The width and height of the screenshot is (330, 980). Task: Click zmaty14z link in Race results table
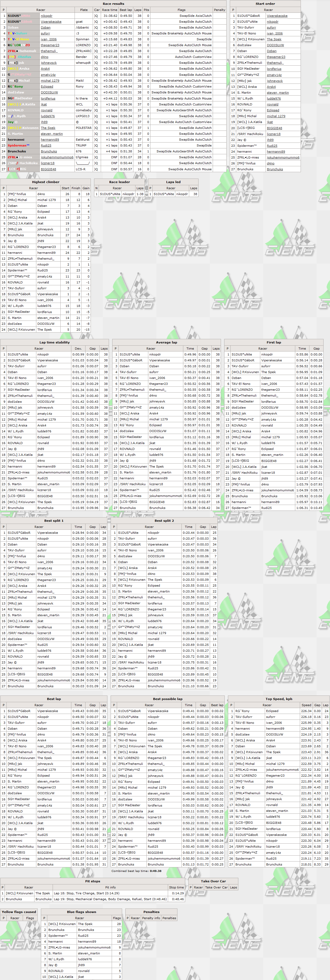[48, 74]
